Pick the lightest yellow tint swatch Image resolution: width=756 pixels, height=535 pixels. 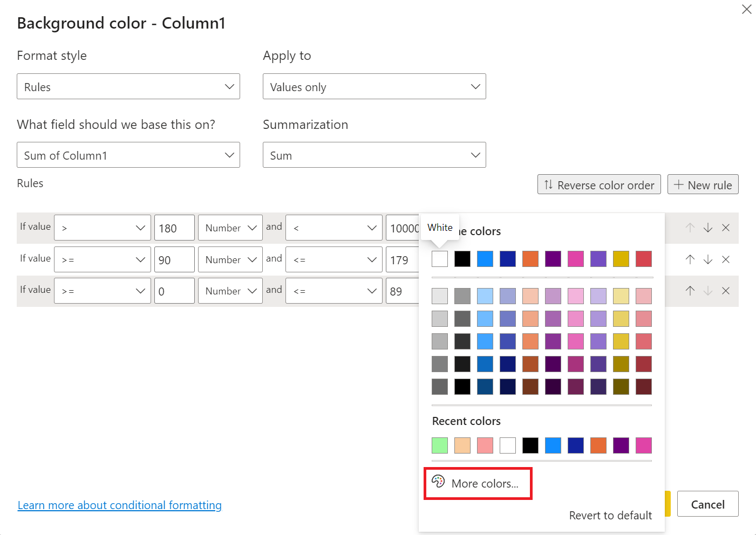(621, 296)
